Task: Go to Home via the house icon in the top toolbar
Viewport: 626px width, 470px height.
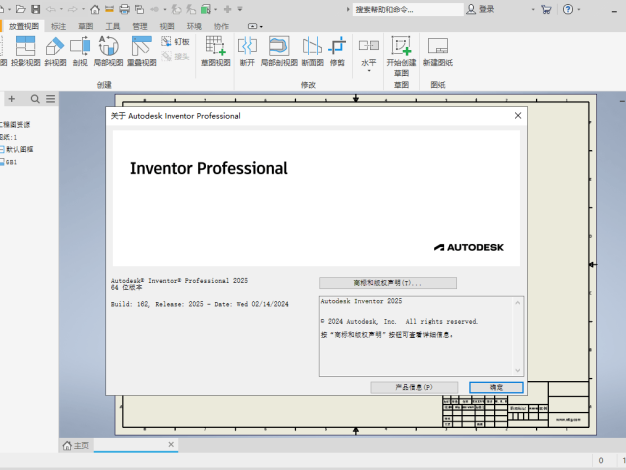Action: pos(95,9)
